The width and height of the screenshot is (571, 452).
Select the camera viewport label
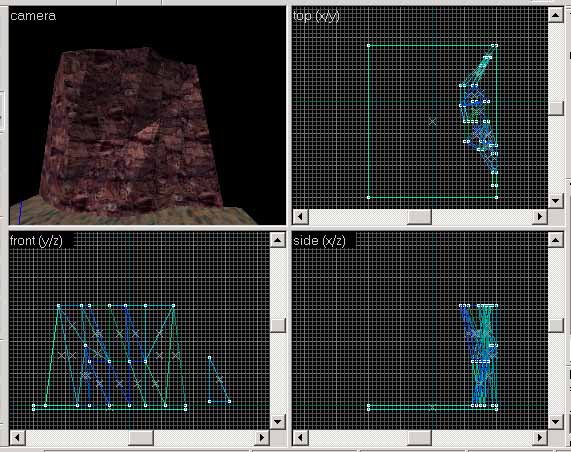[x=33, y=16]
